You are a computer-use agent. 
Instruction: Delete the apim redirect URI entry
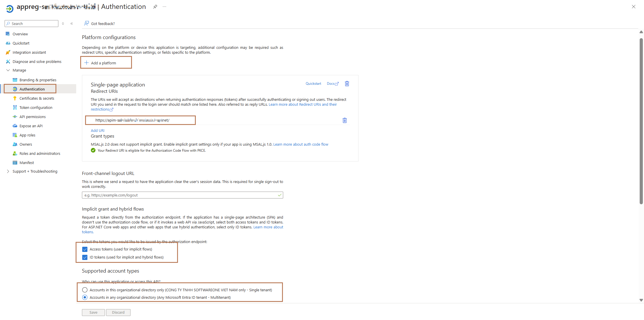pyautogui.click(x=345, y=120)
